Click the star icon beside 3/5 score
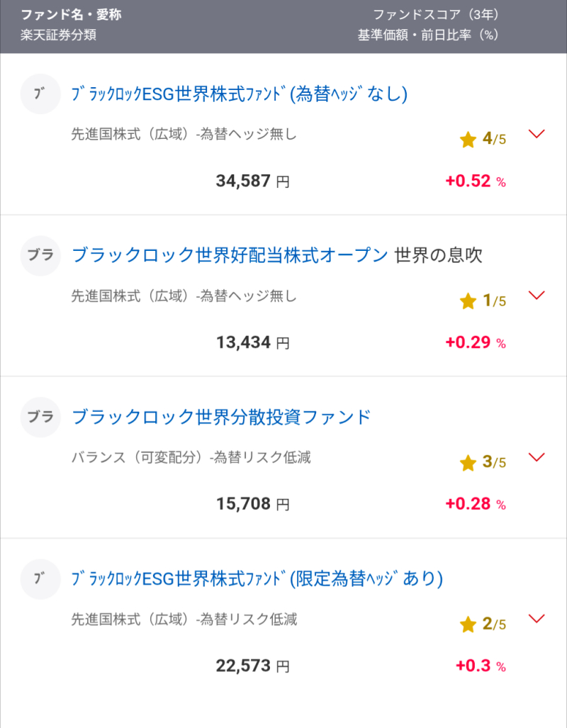 click(x=468, y=462)
